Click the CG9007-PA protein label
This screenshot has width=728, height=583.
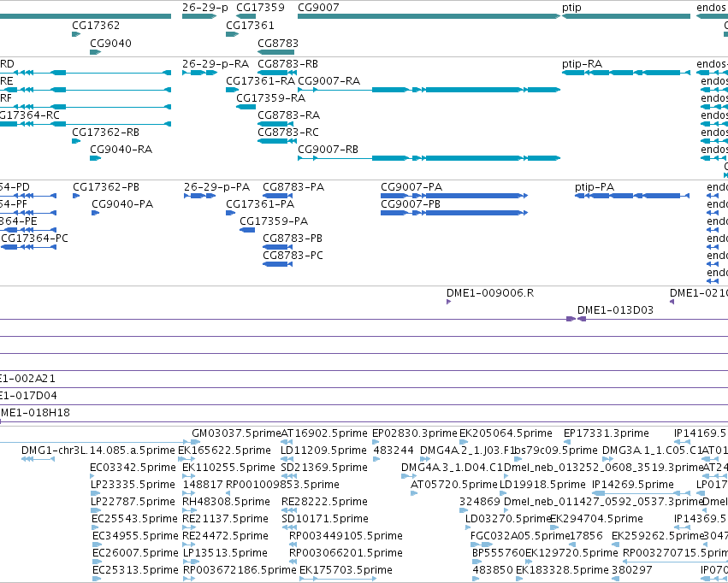pyautogui.click(x=411, y=187)
